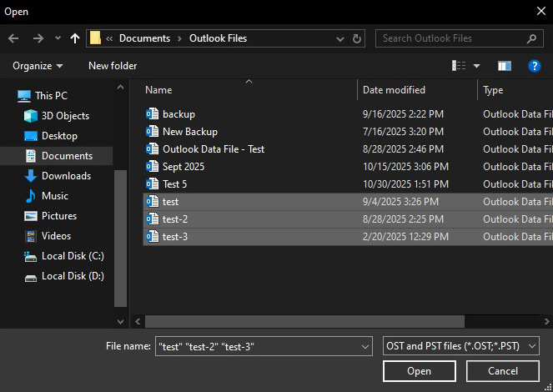Viewport: 553px width, 392px height.
Task: Click the Cancel button
Action: click(x=503, y=371)
